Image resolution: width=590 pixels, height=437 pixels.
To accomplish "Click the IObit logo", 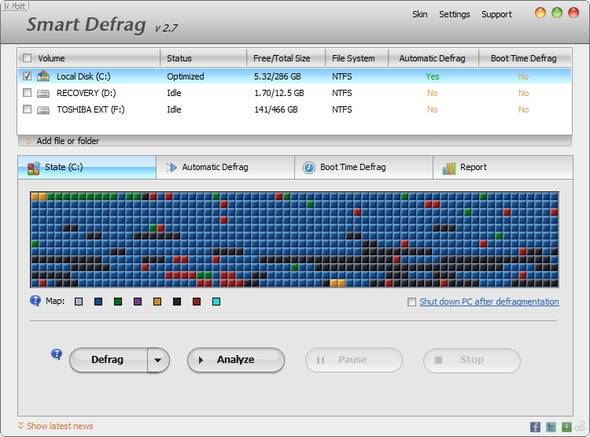I will (15, 6).
